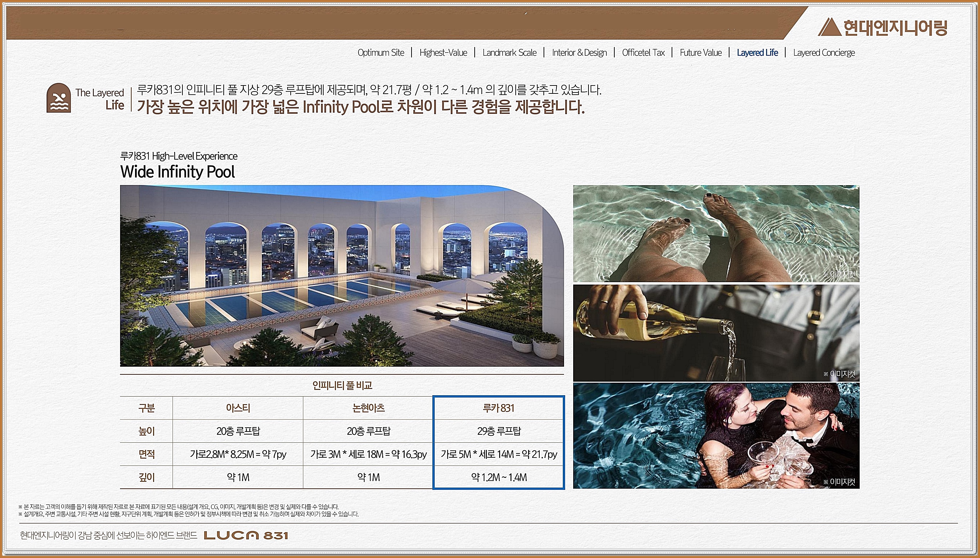
Task: Click the second disclaimer line '설계개요, 주변 교통시설'
Action: [x=189, y=514]
